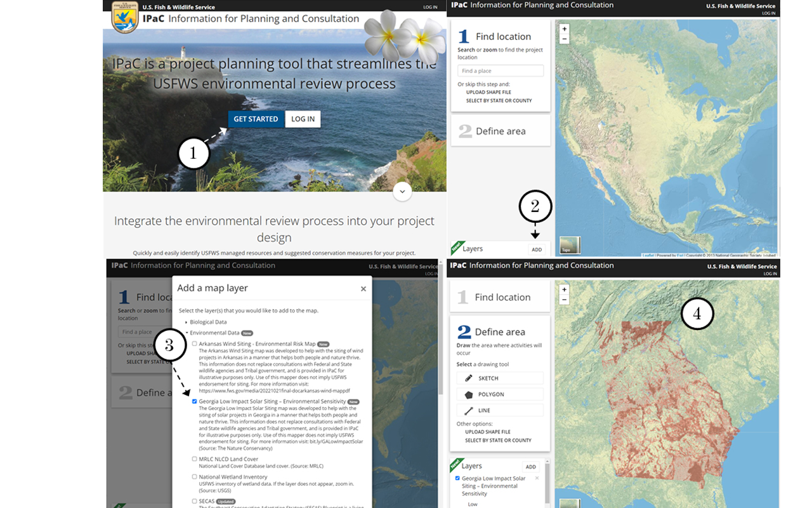812x508 pixels.
Task: Select the SKETCH drawing tool pencil icon
Action: pos(469,378)
